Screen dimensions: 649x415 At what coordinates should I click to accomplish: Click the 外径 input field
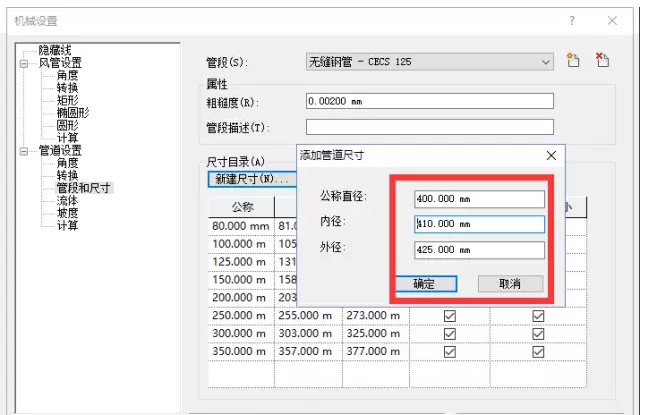tap(478, 249)
